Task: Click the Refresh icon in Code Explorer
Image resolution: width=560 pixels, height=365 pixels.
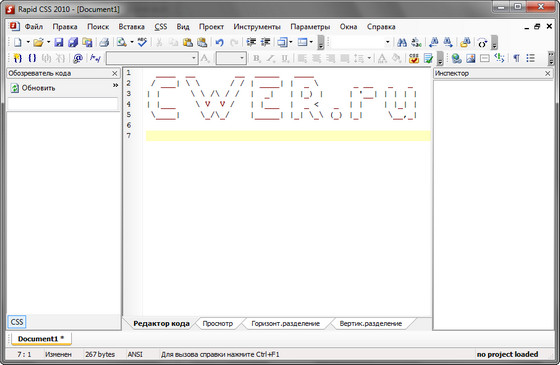Action: coord(14,88)
